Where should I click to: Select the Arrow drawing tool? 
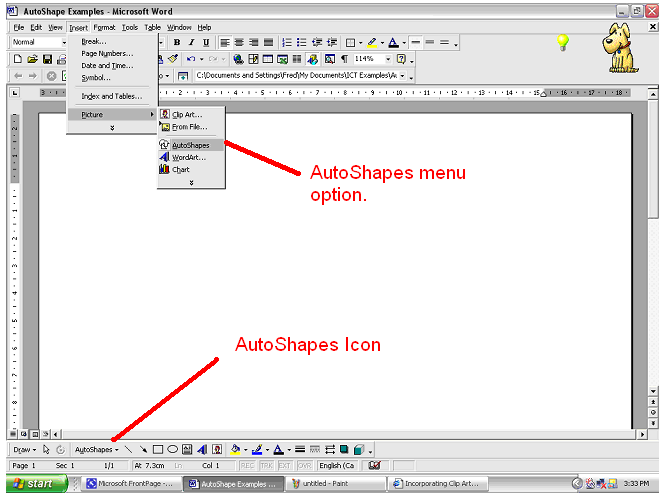click(143, 449)
